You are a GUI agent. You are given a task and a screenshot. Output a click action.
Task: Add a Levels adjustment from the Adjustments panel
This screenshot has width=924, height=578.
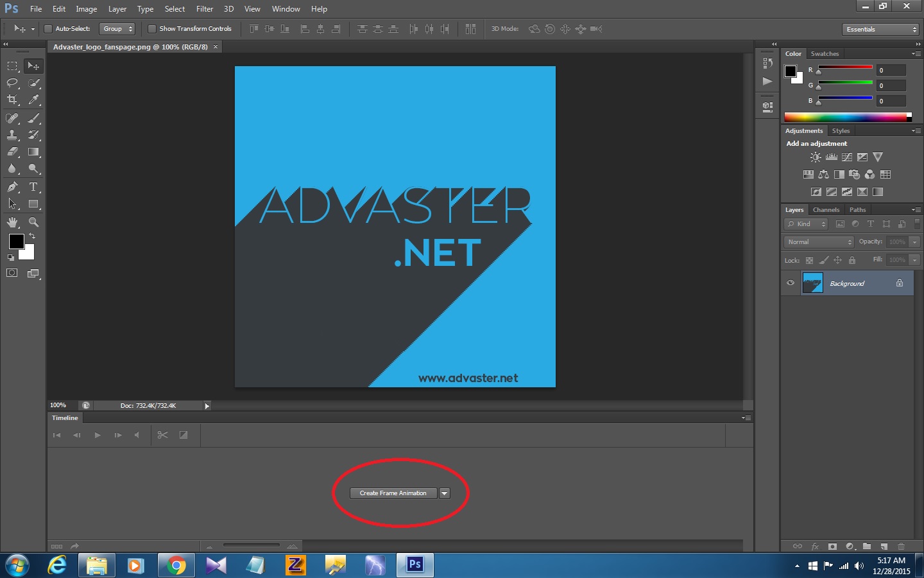coord(832,157)
